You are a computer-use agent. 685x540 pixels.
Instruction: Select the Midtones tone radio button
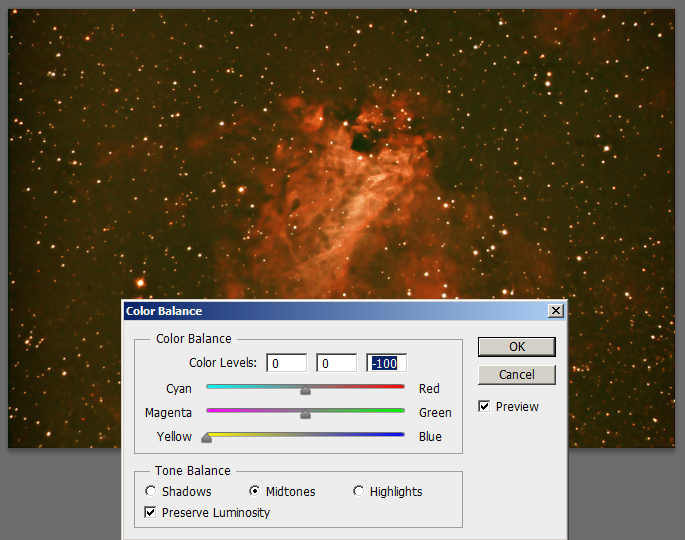point(254,491)
